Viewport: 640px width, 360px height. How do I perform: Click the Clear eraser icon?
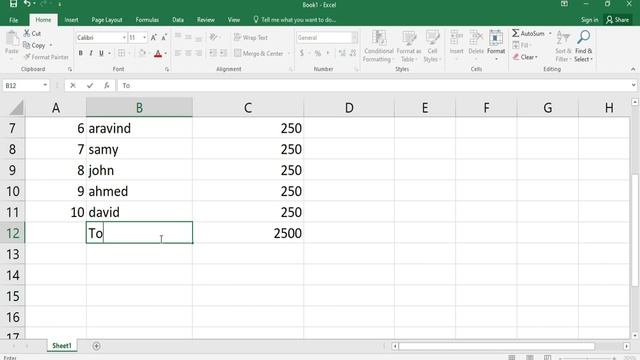pos(516,57)
